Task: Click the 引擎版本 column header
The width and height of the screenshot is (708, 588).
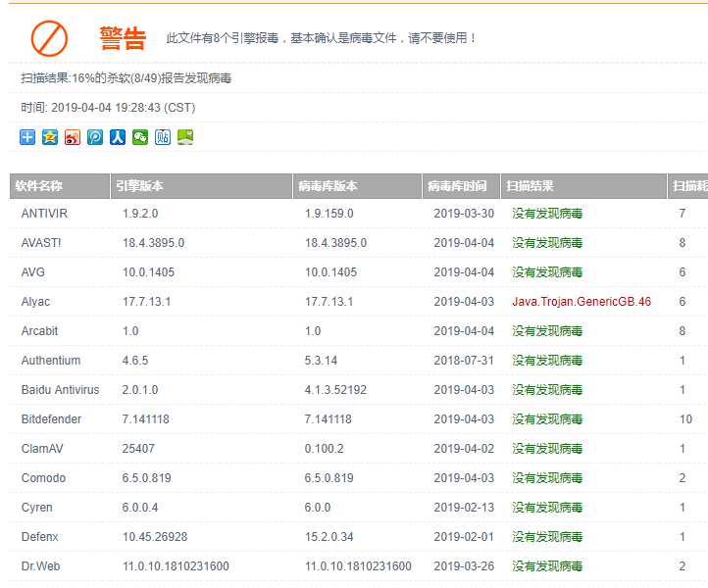Action: pyautogui.click(x=201, y=186)
